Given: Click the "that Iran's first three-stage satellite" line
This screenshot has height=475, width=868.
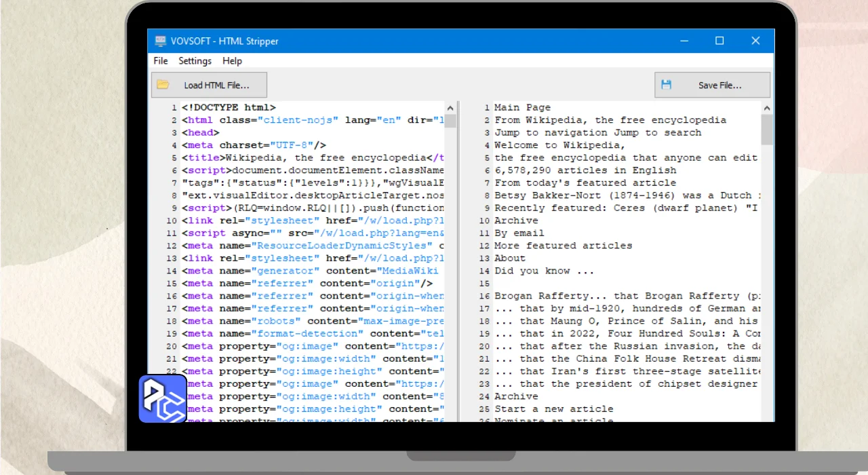Looking at the screenshot, I should tap(627, 370).
